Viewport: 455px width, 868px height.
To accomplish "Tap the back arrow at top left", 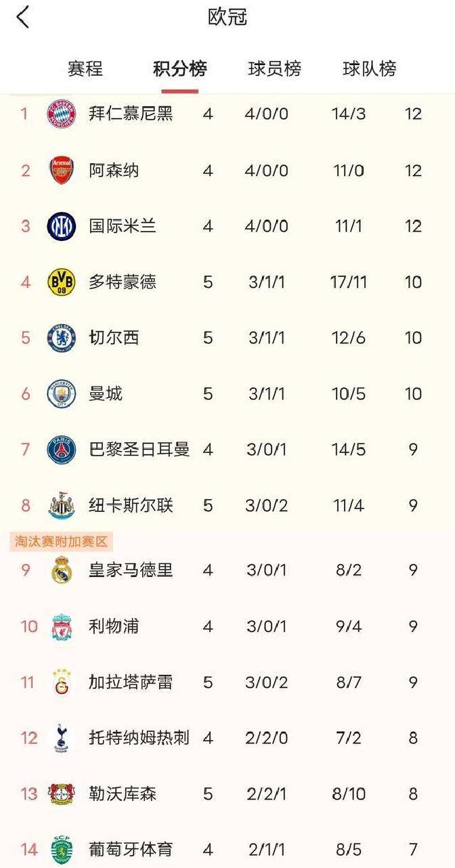I will tap(24, 19).
